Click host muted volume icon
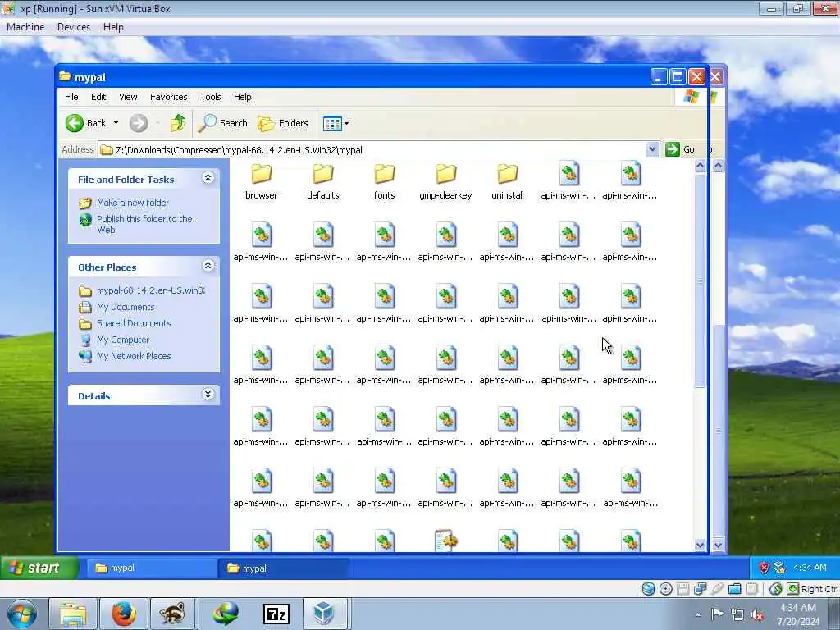The height and width of the screenshot is (630, 840). pos(757,614)
